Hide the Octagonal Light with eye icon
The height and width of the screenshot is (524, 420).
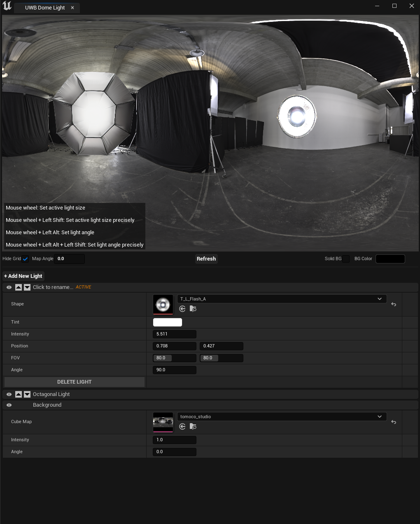pyautogui.click(x=9, y=394)
